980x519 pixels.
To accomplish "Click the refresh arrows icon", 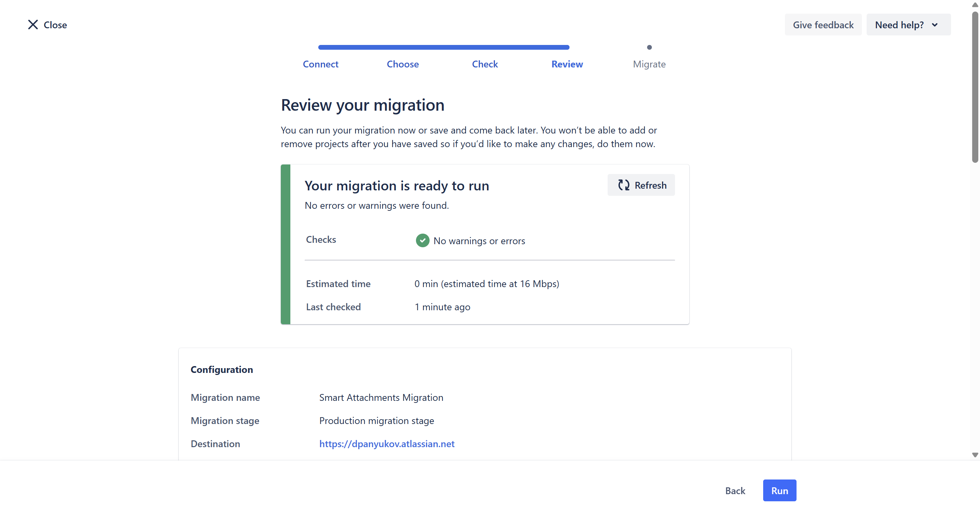I will [x=624, y=185].
